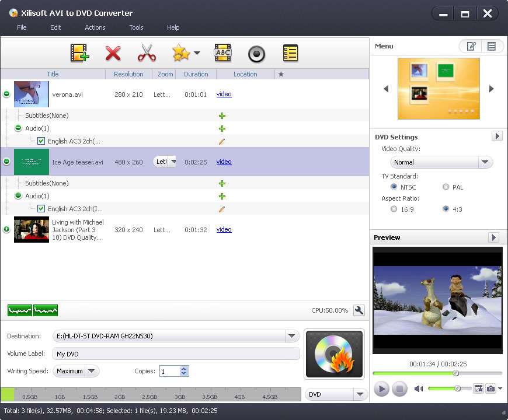The width and height of the screenshot is (508, 420).
Task: Mute preview audio via the speaker icon
Action: point(417,388)
